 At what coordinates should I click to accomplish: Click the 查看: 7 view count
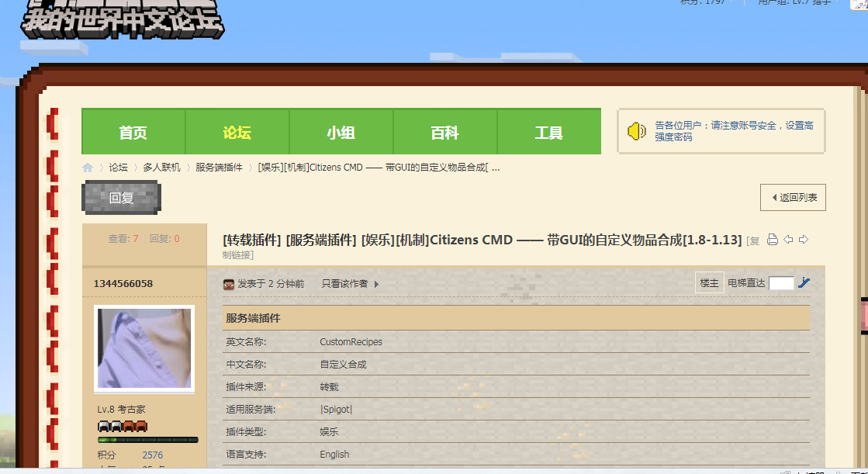[123, 239]
